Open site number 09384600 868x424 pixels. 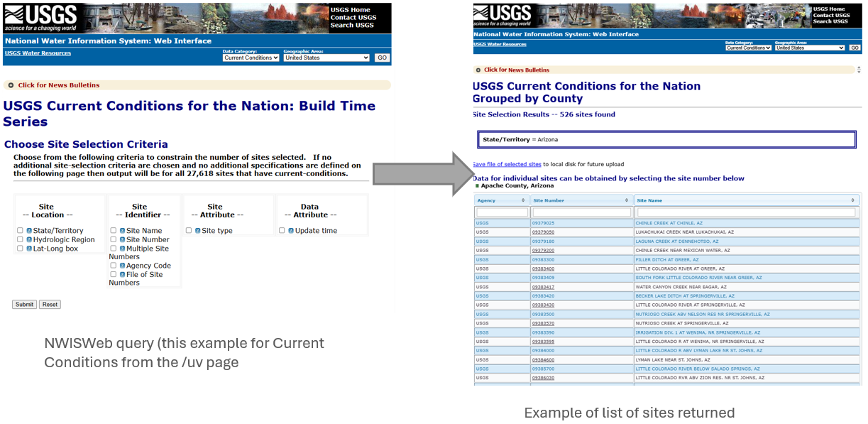544,359
